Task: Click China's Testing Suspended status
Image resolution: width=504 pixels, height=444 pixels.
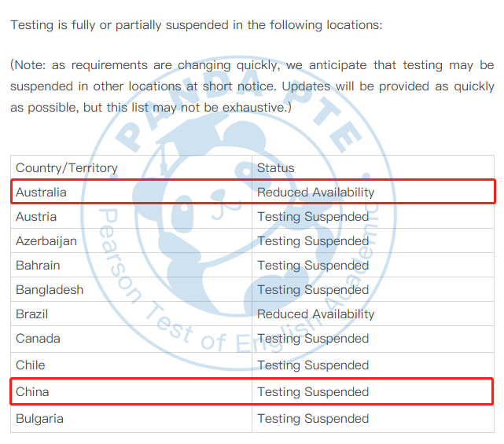Action: pos(313,391)
